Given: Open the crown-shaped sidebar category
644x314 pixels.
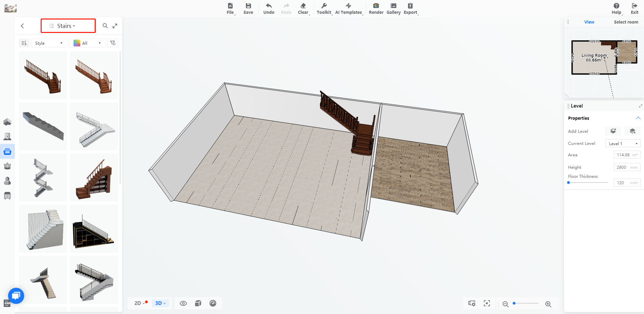Looking at the screenshot, I should point(7,166).
